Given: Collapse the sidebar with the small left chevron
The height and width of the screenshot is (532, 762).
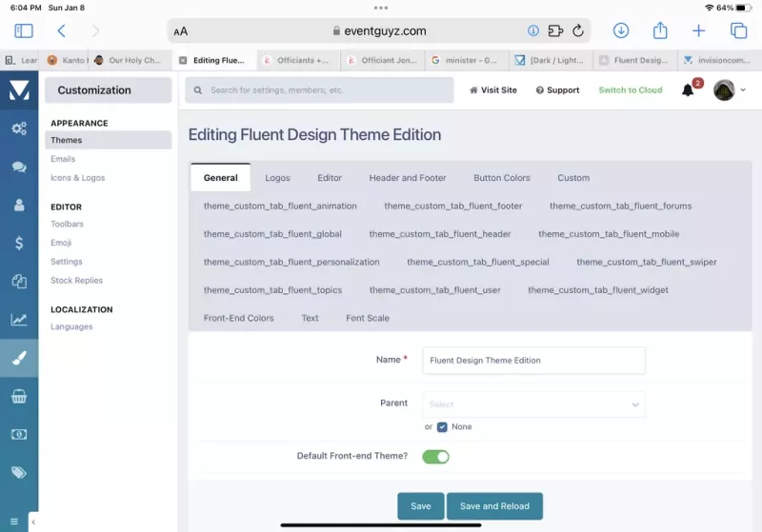Looking at the screenshot, I should click(x=33, y=522).
